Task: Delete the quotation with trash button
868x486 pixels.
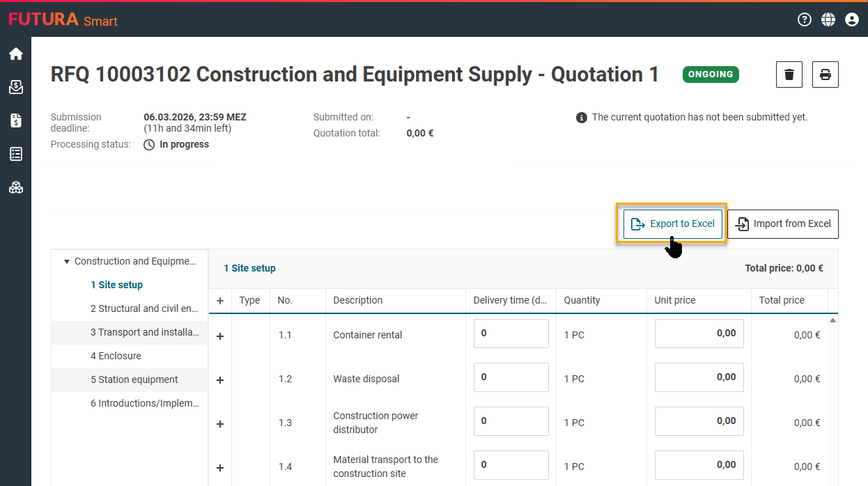Action: pos(789,75)
